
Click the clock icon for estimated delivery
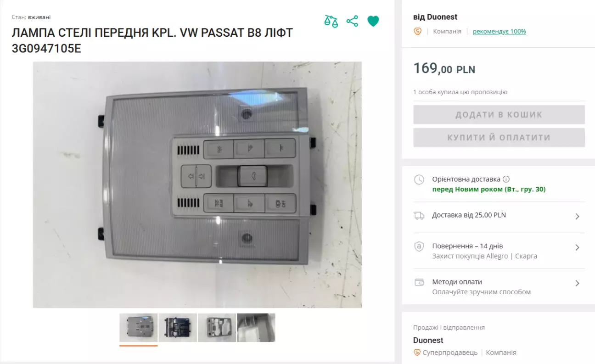[x=419, y=179]
